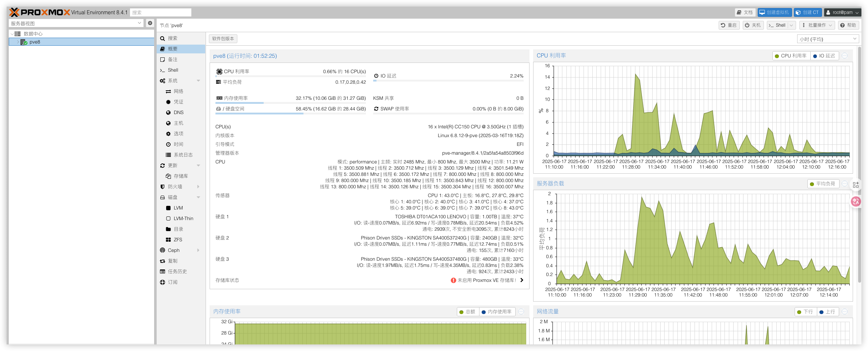Click the 更新 refresh icon

point(162,166)
